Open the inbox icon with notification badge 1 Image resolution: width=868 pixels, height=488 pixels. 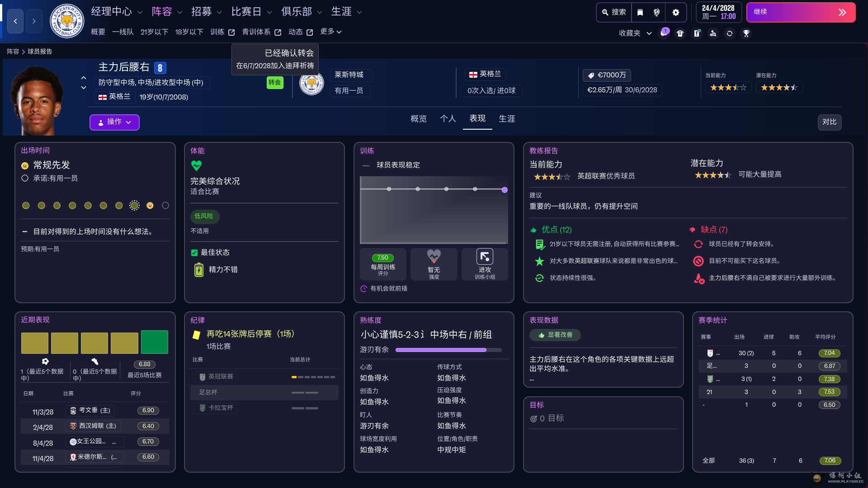pyautogui.click(x=664, y=34)
